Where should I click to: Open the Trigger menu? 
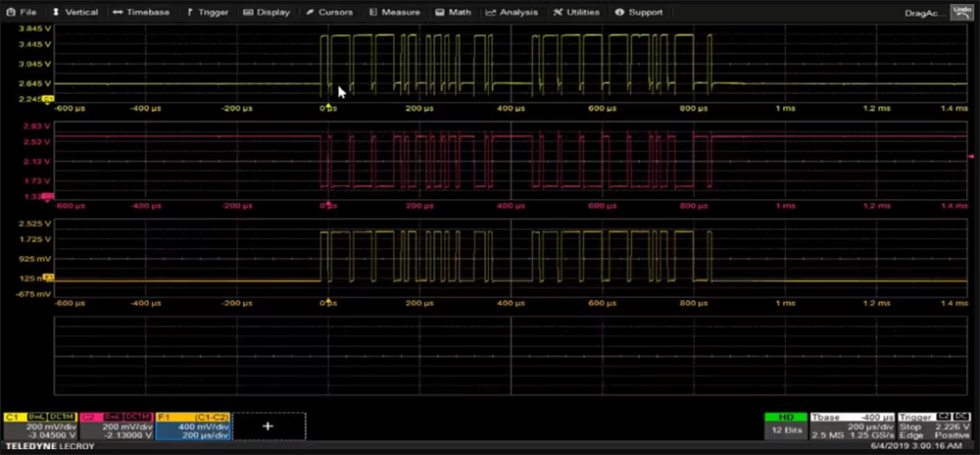(x=208, y=12)
